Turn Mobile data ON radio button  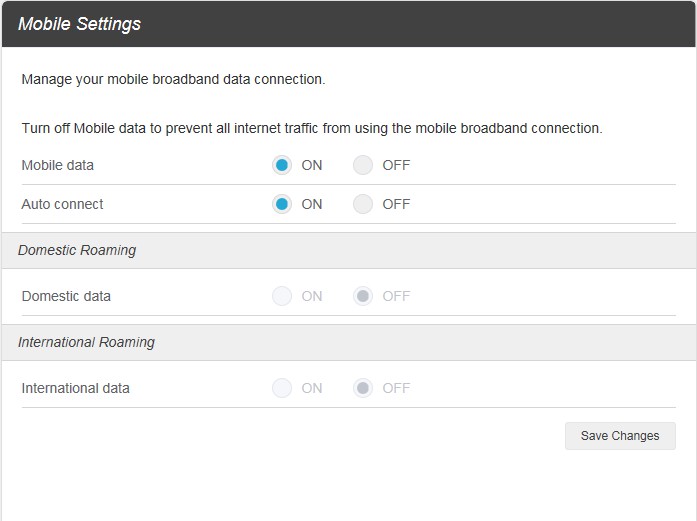[282, 165]
